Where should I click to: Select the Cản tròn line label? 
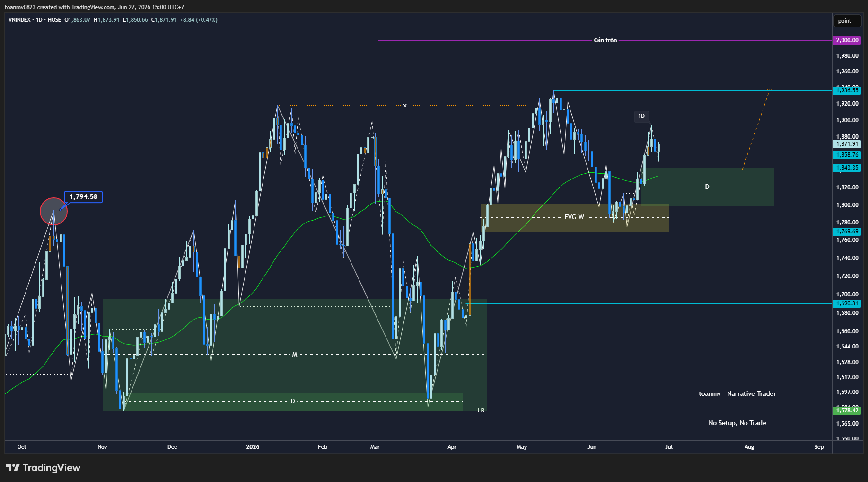(x=605, y=40)
